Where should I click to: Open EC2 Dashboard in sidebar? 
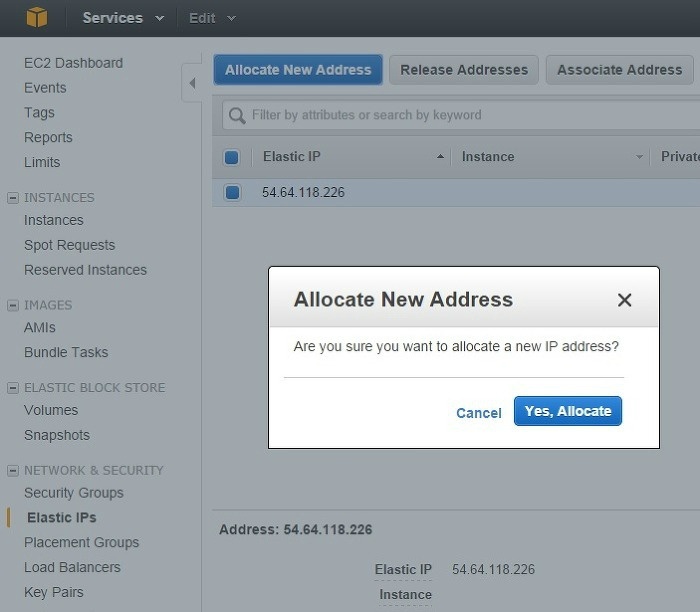pos(73,63)
